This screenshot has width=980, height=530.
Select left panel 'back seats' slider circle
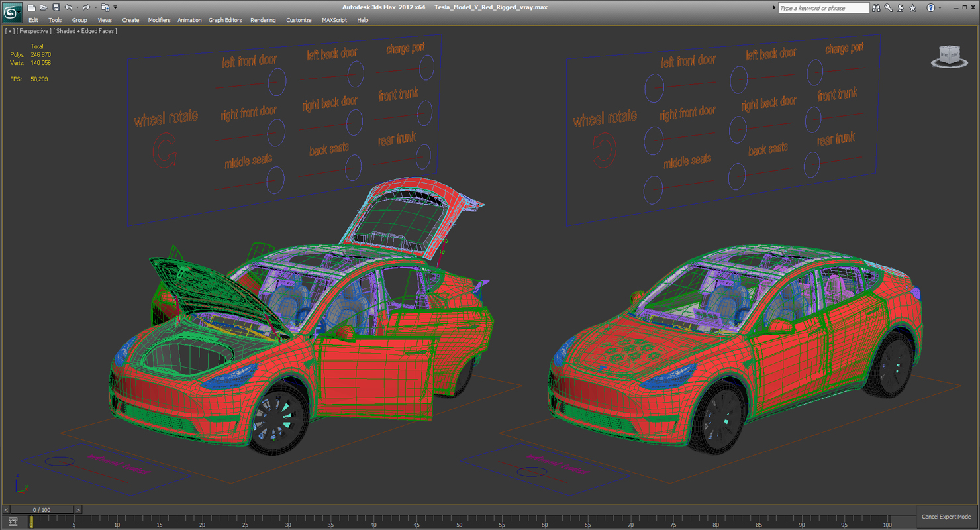click(x=353, y=168)
